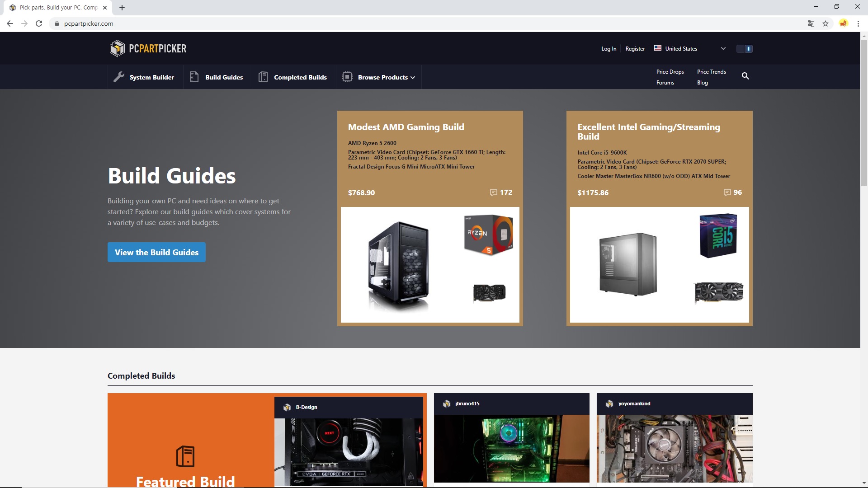Click B-Design username text
The image size is (868, 488).
click(x=307, y=407)
